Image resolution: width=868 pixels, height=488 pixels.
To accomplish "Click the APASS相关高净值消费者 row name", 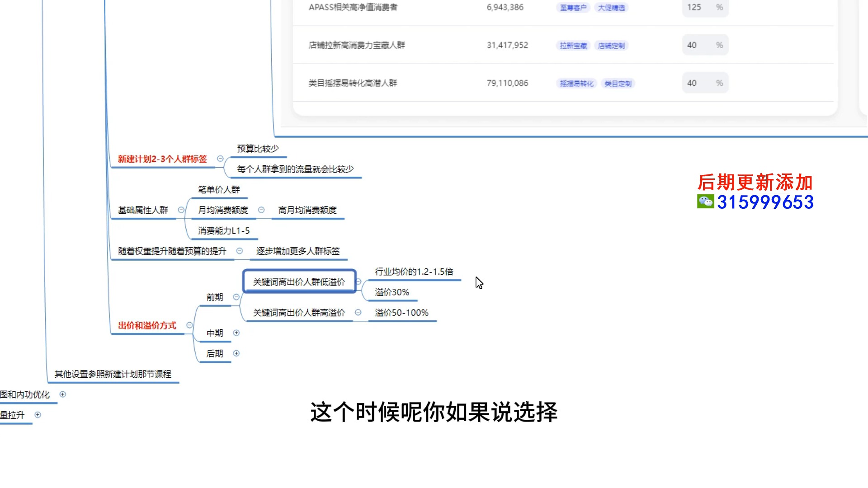I will pos(353,7).
